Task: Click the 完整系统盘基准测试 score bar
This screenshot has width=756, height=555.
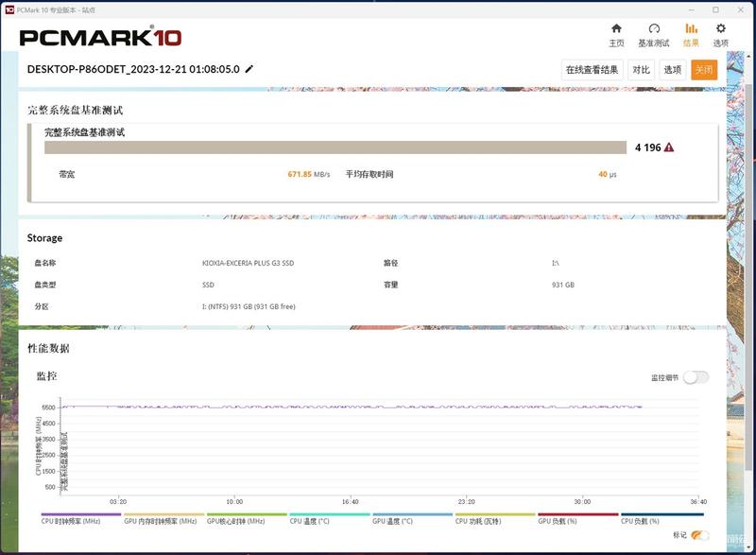Action: [x=335, y=147]
